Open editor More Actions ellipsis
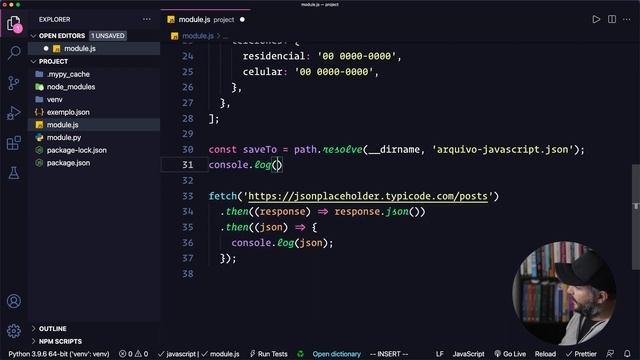Screen dimensions: 640x360 (x=627, y=19)
